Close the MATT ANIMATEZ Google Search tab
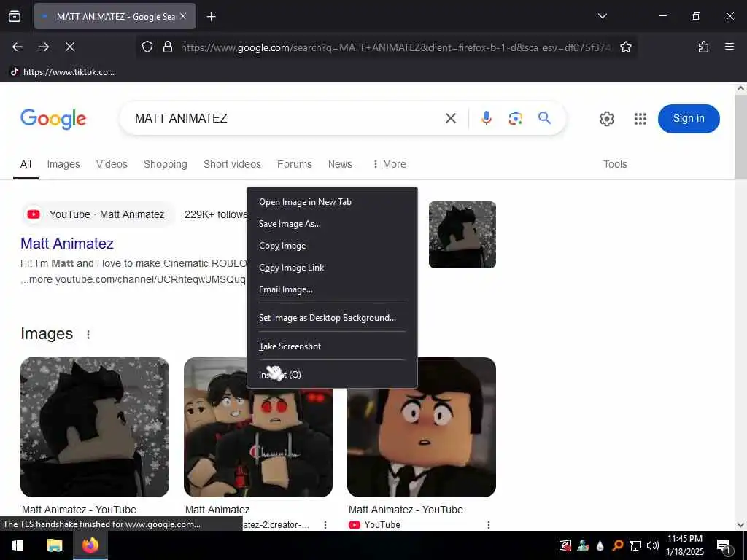The image size is (747, 560). point(183,16)
